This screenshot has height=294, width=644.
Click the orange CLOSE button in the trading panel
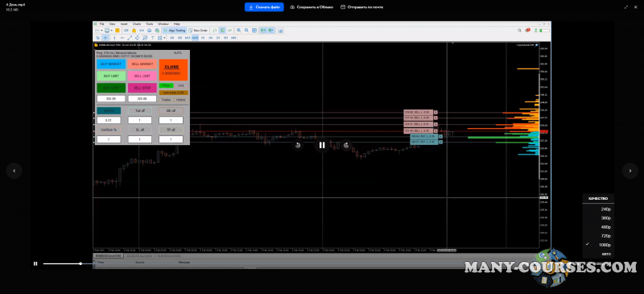173,69
